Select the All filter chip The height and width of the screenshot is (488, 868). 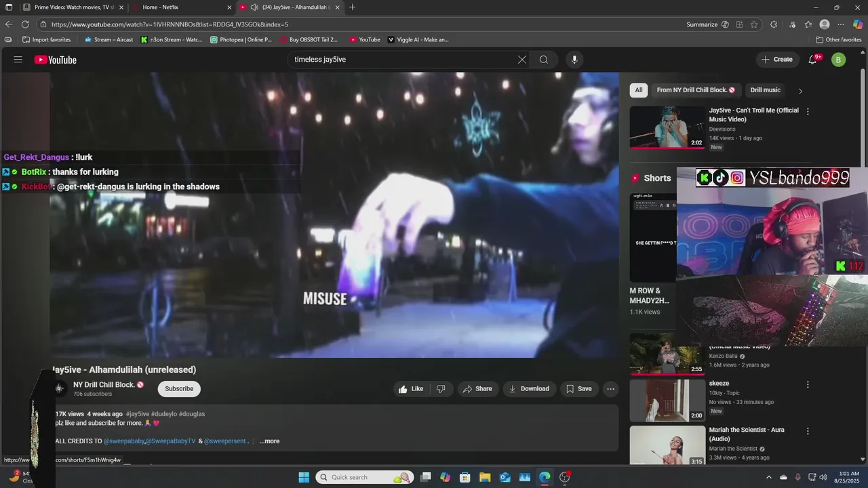pos(639,90)
